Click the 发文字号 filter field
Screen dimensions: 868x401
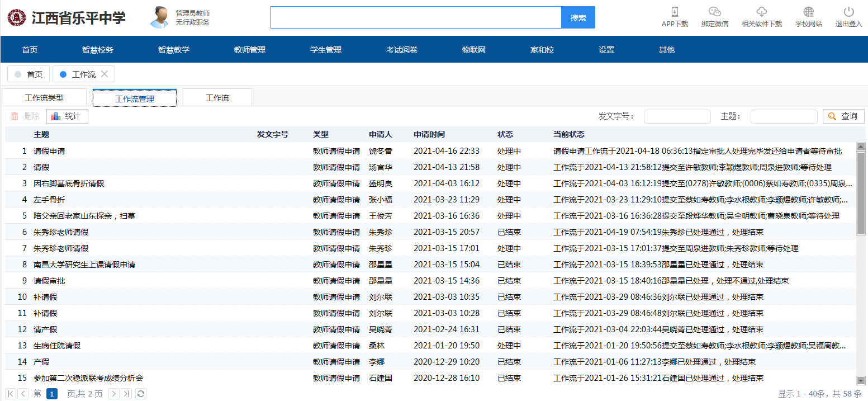(x=677, y=116)
